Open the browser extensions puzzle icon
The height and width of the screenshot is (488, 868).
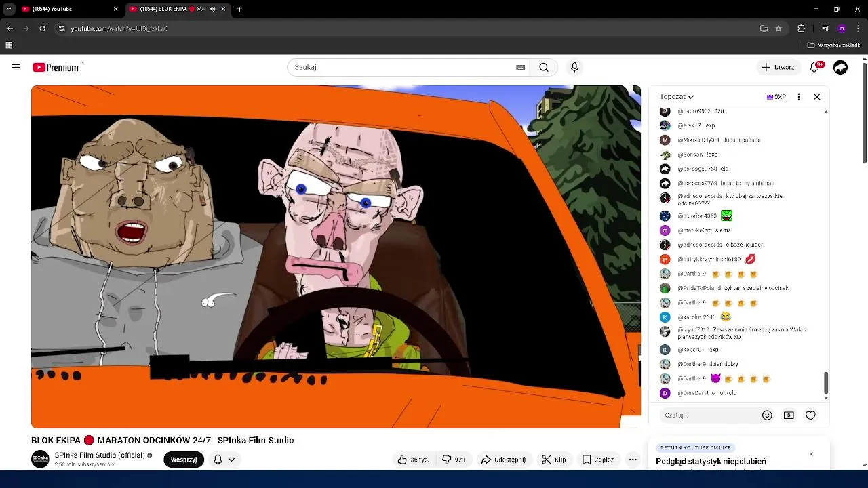point(801,28)
